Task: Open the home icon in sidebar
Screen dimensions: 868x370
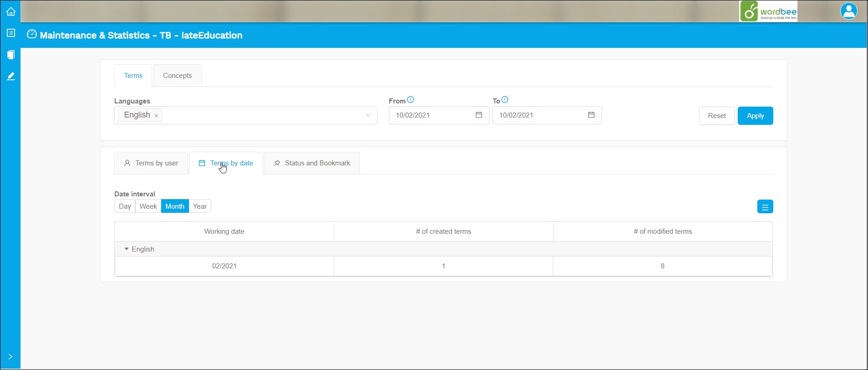Action: click(x=11, y=12)
